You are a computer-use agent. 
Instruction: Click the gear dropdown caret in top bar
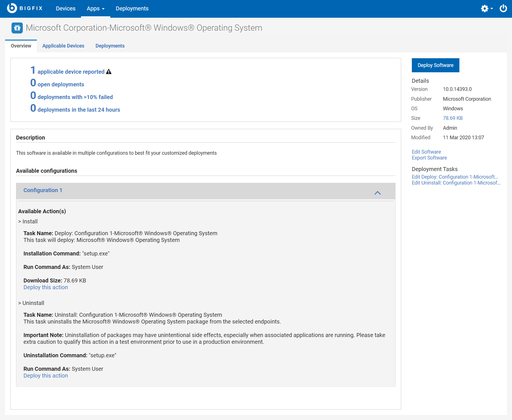point(491,9)
